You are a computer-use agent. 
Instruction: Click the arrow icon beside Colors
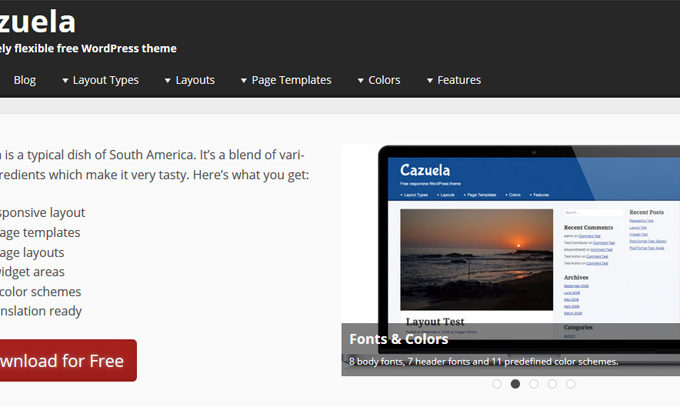coord(359,81)
